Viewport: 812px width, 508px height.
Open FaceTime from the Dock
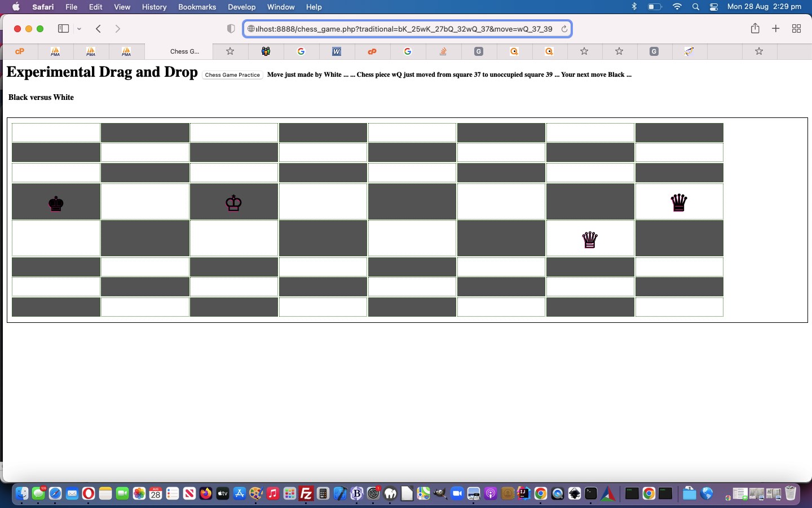pyautogui.click(x=122, y=494)
